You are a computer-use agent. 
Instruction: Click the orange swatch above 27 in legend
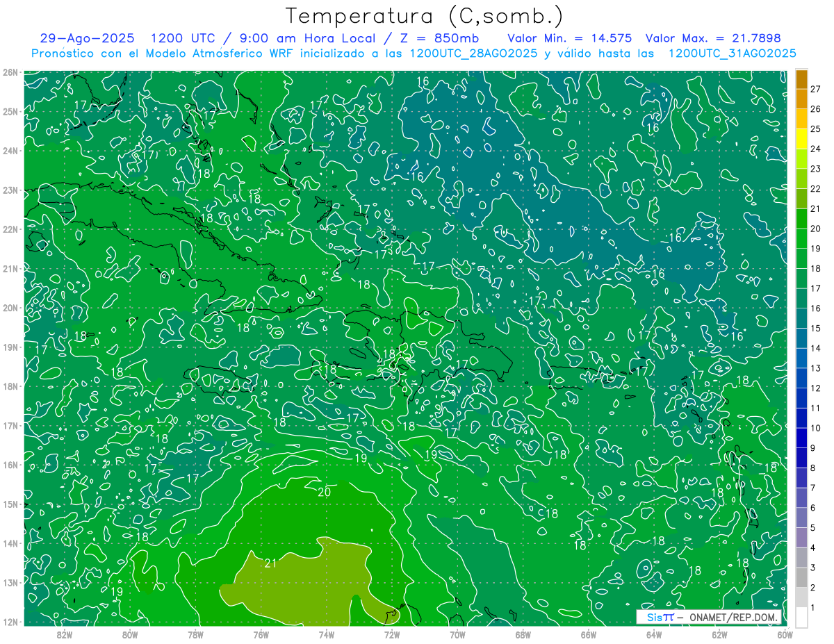click(801, 79)
